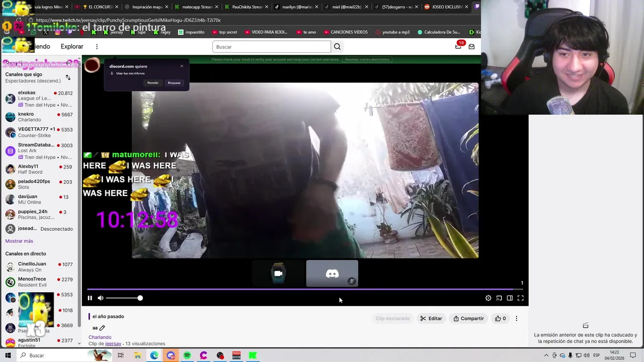Switch to PauChikita Stream browser tab
644x362 pixels.
click(x=246, y=7)
